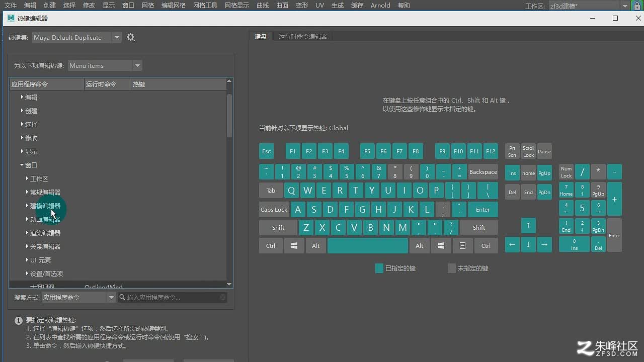Expand the 动画编辑器 tree node

coord(27,219)
